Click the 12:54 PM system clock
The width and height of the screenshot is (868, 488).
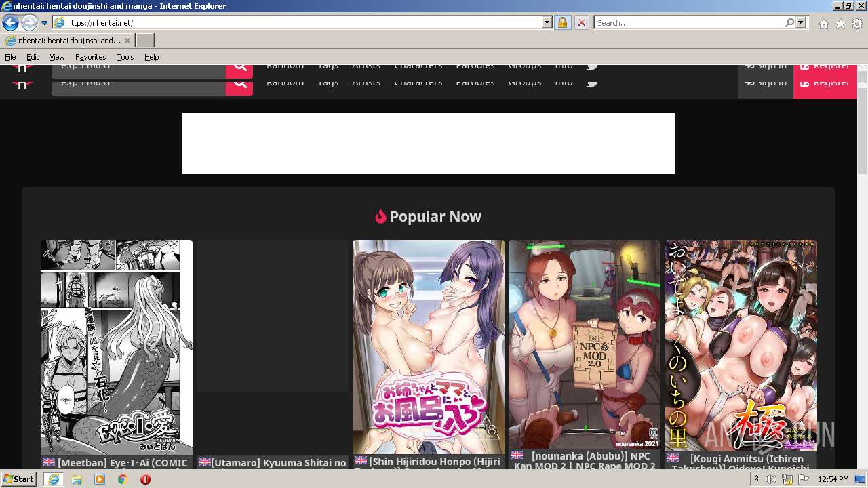833,479
